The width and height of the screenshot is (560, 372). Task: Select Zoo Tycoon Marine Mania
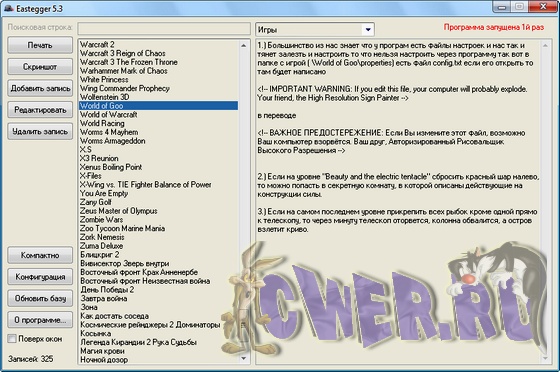(158, 228)
